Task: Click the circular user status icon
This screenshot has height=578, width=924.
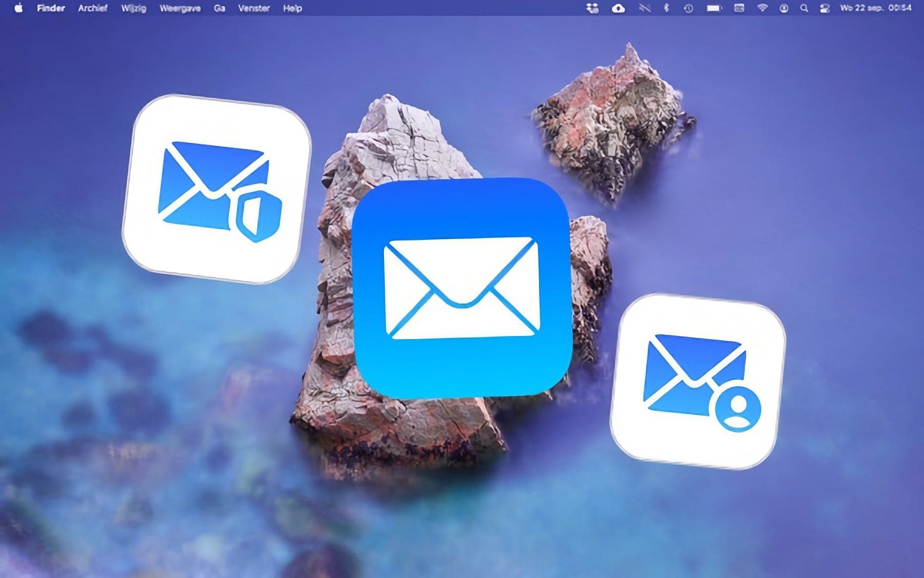Action: (784, 8)
